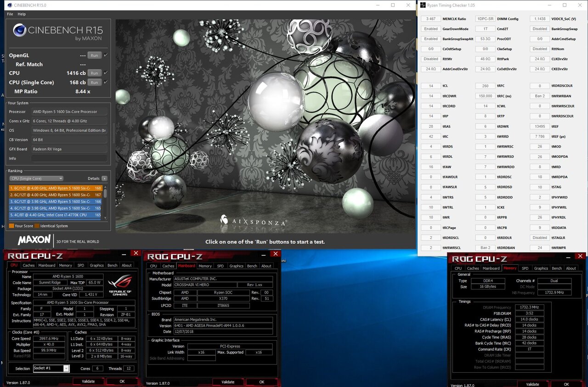Click the orange Your Score legend swatch
This screenshot has height=387, width=588.
click(x=11, y=226)
